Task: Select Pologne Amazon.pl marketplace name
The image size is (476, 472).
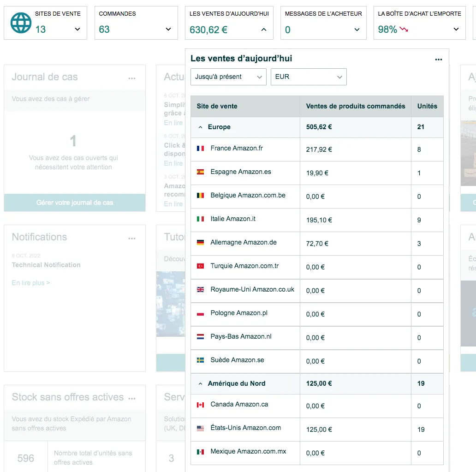Action: pos(239,313)
